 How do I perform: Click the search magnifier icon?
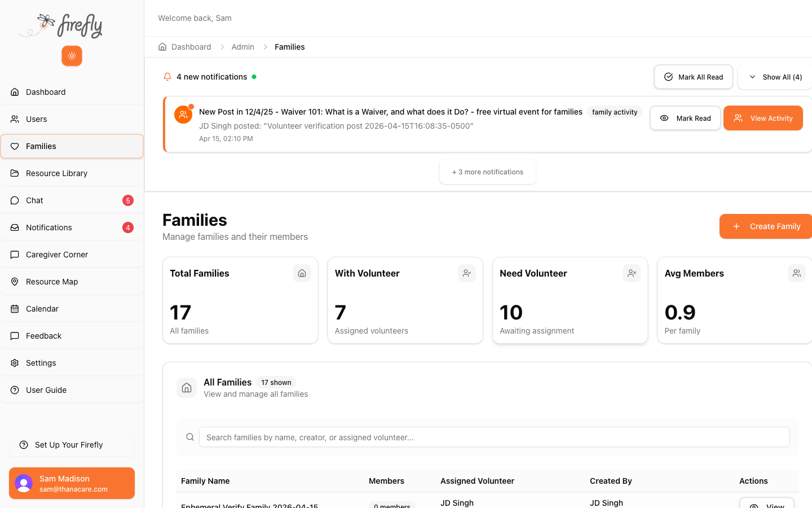190,437
